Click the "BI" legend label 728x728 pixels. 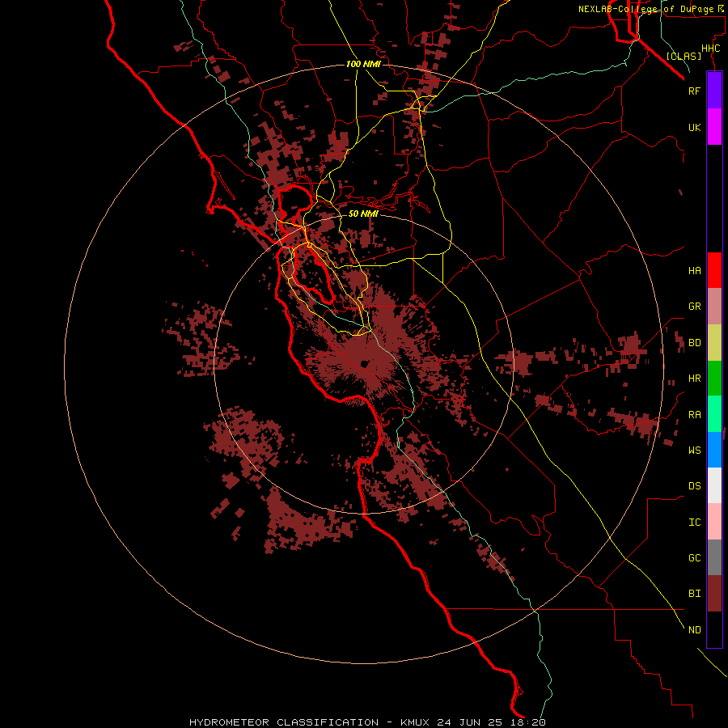tap(695, 594)
